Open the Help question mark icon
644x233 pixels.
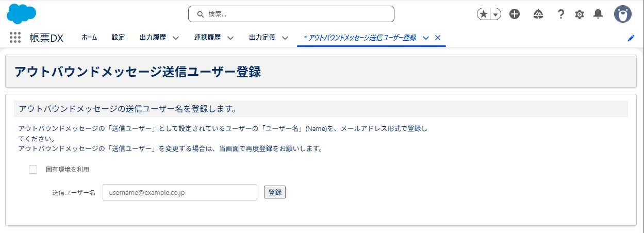[561, 14]
